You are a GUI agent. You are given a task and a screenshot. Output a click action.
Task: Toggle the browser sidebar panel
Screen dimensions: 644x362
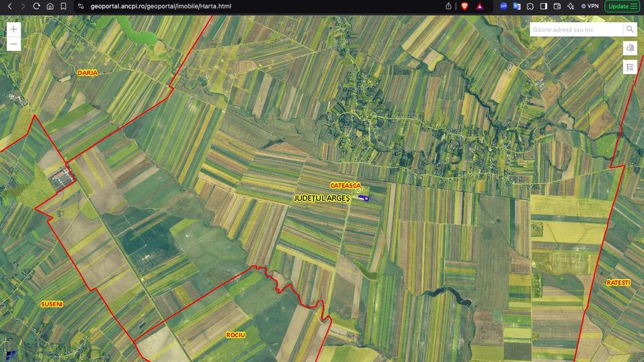[x=544, y=6]
